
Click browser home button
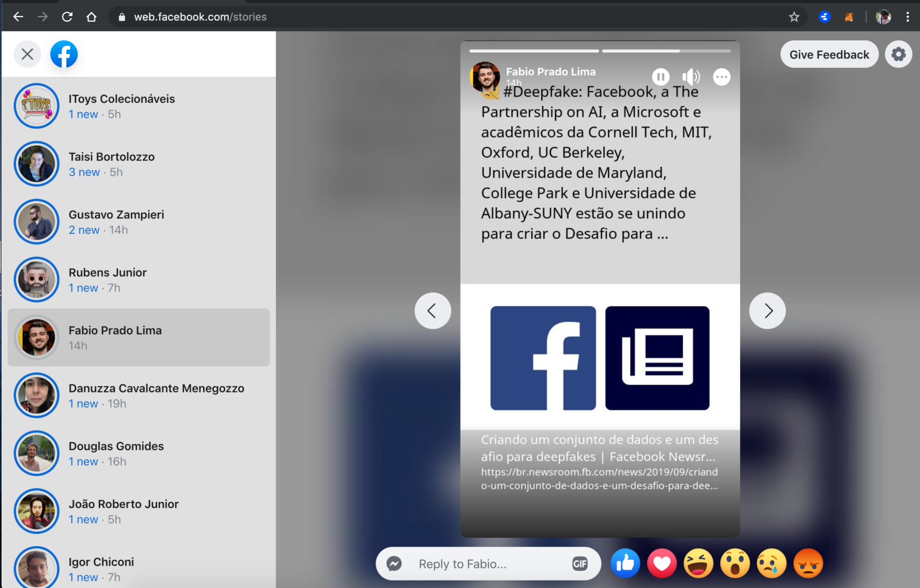tap(91, 17)
